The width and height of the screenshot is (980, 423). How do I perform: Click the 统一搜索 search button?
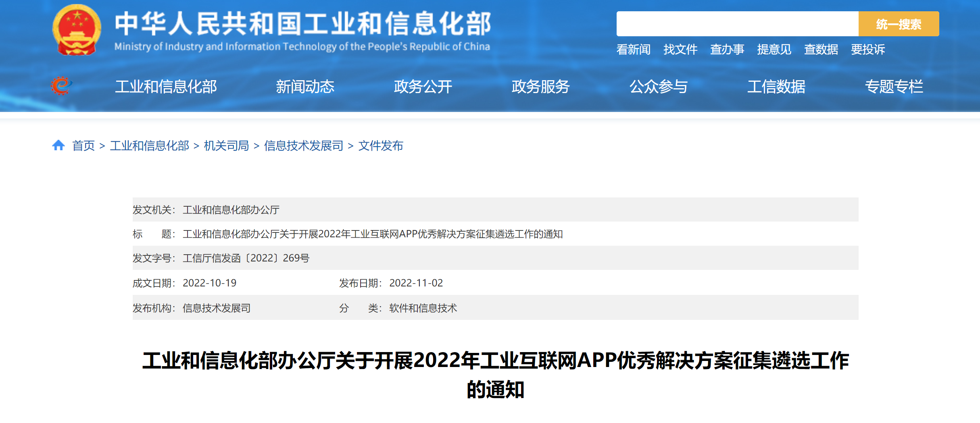click(899, 24)
